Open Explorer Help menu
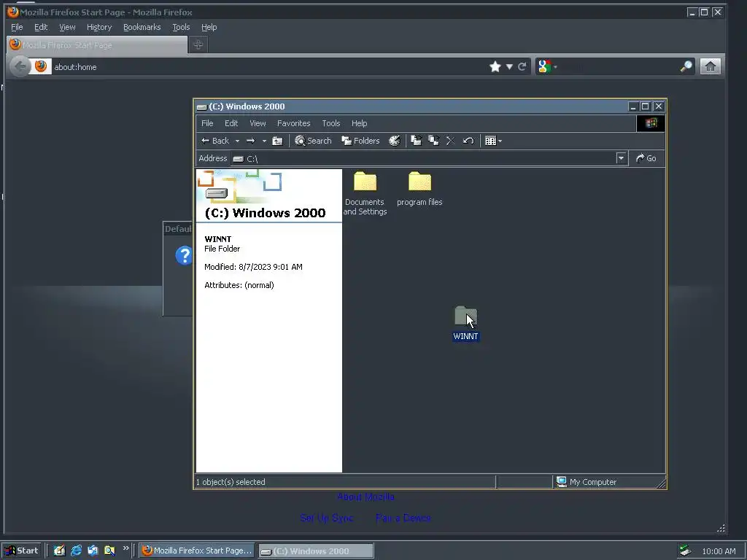 359,123
